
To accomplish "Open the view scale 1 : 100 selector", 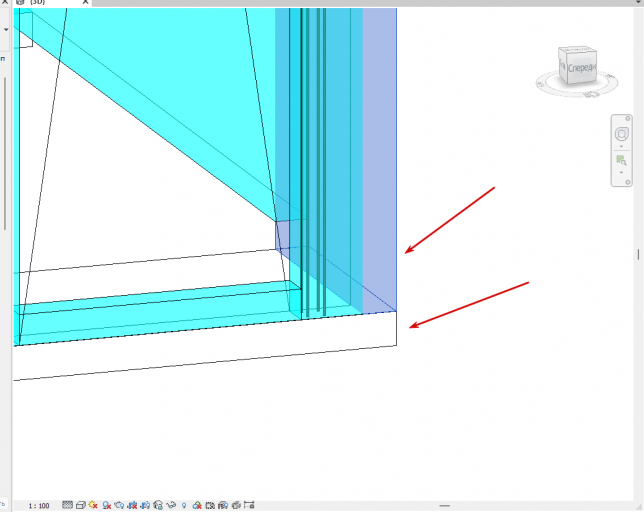I will [x=39, y=505].
